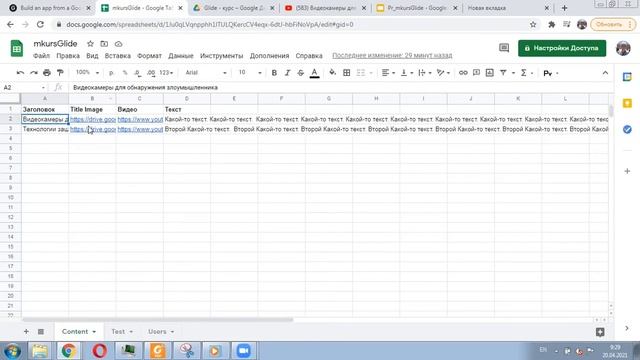
Task: Open Keep notes side panel icon
Action: point(627,103)
